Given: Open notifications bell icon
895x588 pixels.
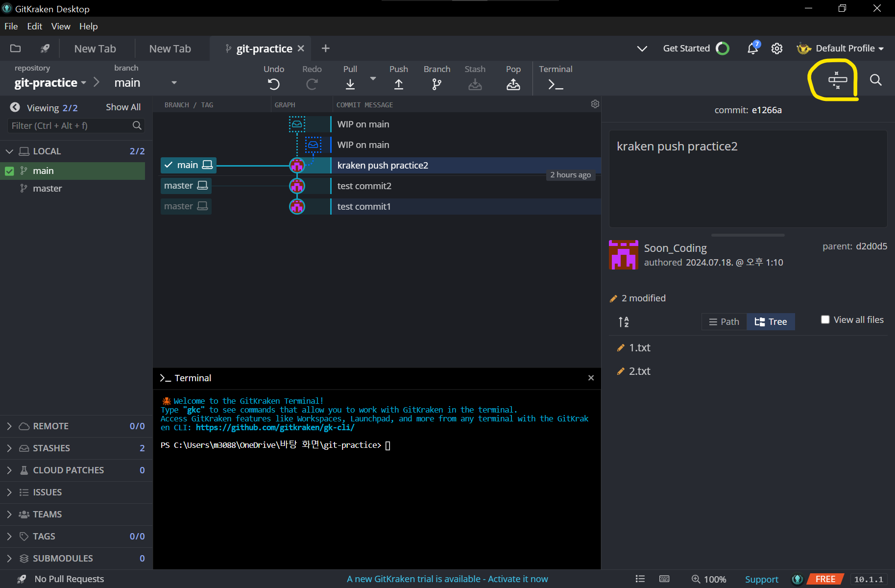Looking at the screenshot, I should click(x=753, y=48).
